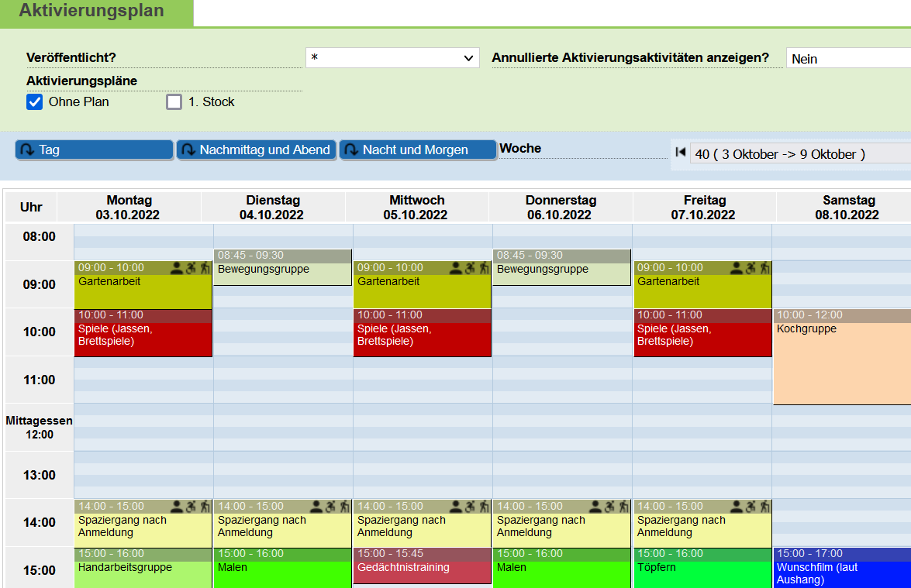Open week selector showing 40 (3 Oktober -> 9 Oktober)
The image size is (911, 588).
pyautogui.click(x=800, y=154)
